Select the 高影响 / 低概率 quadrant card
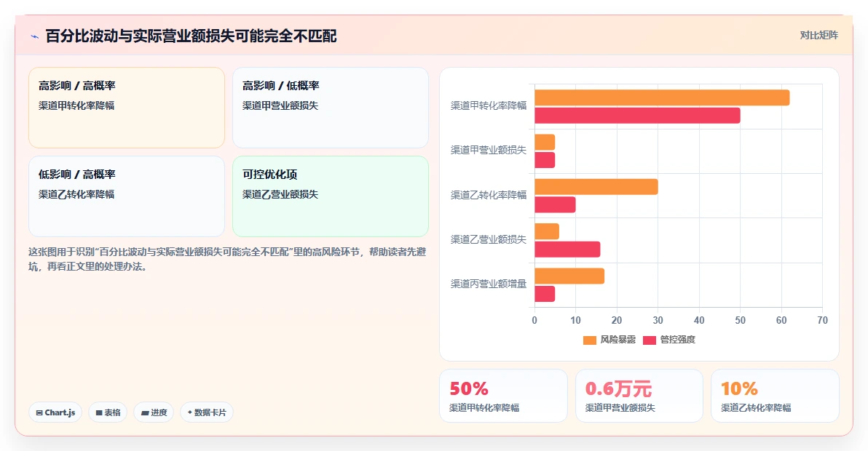The height and width of the screenshot is (451, 868). tap(331, 108)
